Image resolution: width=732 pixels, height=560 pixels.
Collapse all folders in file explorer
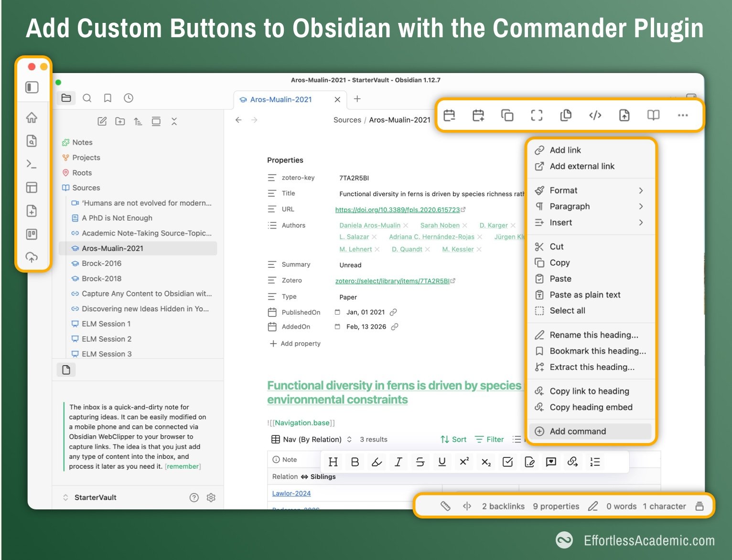(174, 121)
